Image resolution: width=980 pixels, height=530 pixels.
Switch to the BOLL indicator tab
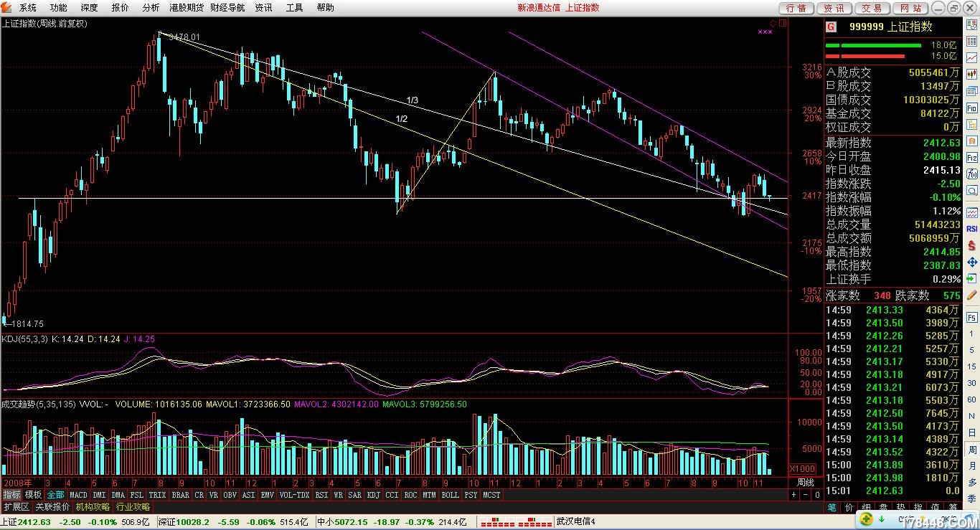tap(451, 495)
